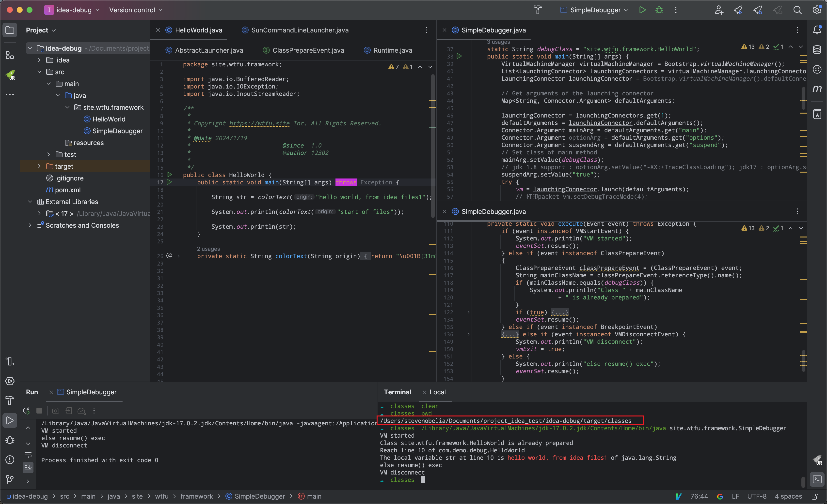Collapse the src folder in project tree
Viewport: 827px width, 504px height.
[x=39, y=72]
